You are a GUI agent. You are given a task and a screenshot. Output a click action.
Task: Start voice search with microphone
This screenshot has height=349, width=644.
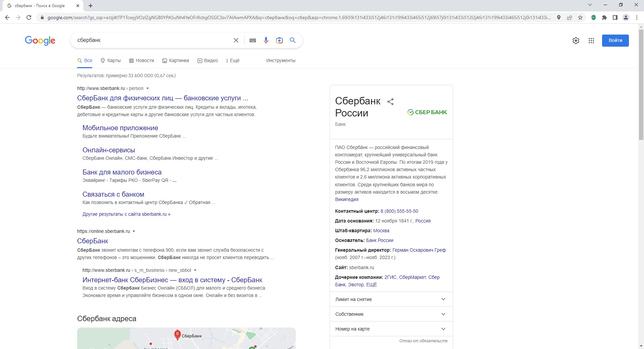[x=266, y=40]
